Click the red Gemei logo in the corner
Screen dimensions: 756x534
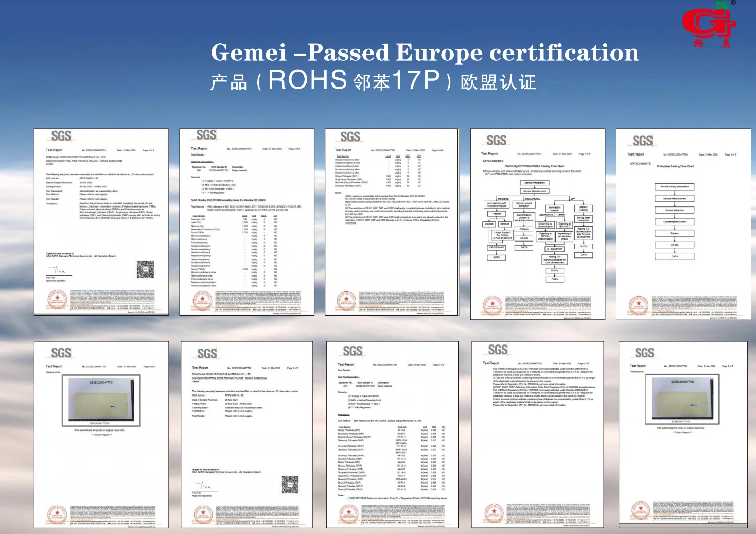709,25
